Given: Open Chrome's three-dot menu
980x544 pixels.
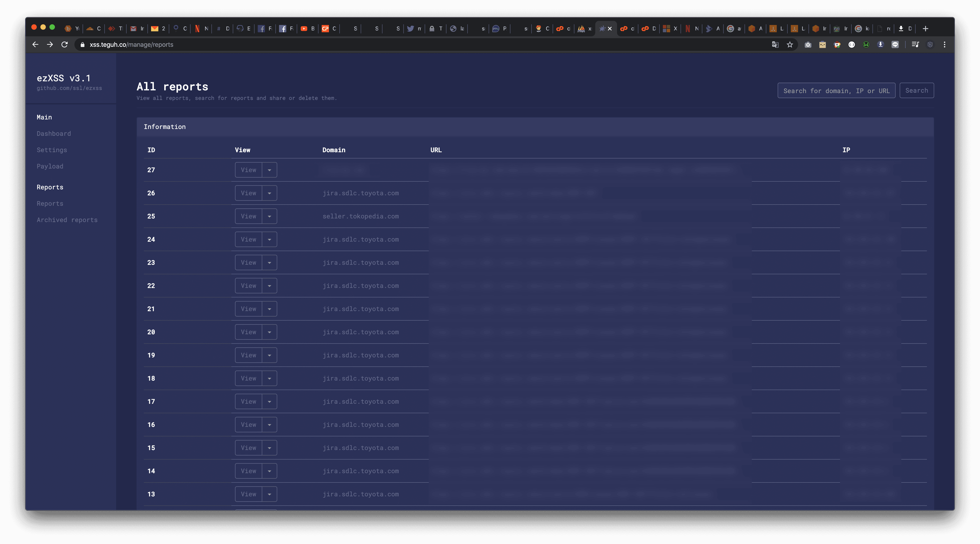Looking at the screenshot, I should pyautogui.click(x=944, y=45).
